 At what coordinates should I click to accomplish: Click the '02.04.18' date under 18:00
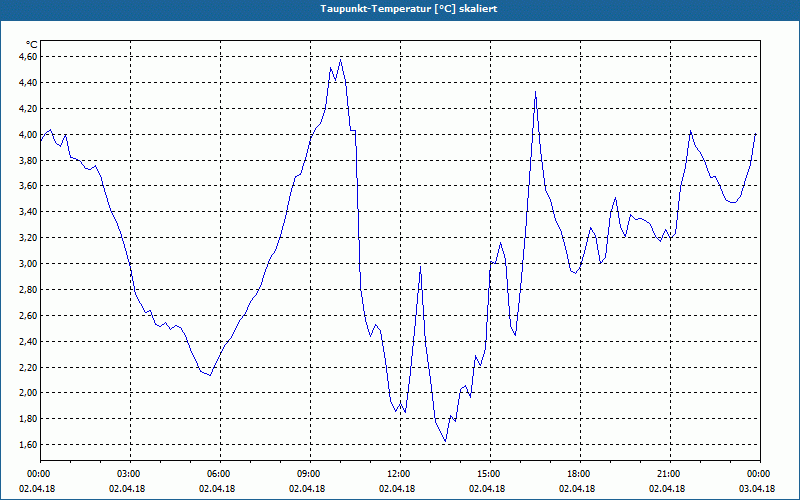click(x=577, y=489)
